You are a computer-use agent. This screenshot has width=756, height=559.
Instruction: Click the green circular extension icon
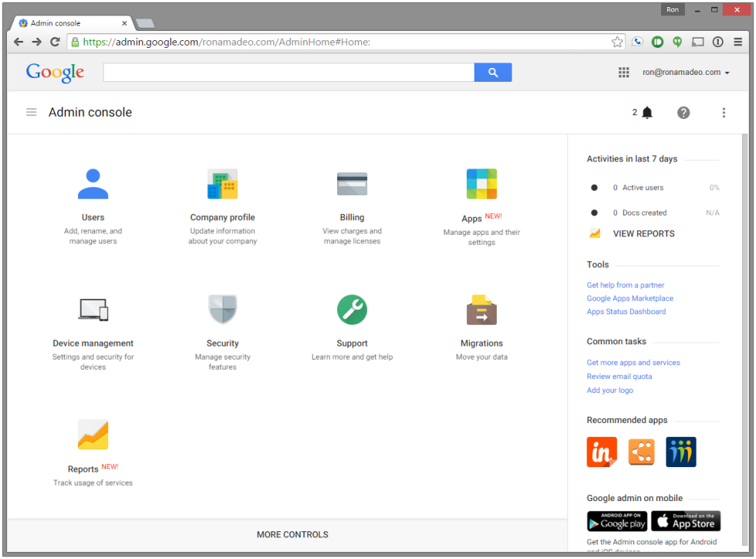[656, 42]
